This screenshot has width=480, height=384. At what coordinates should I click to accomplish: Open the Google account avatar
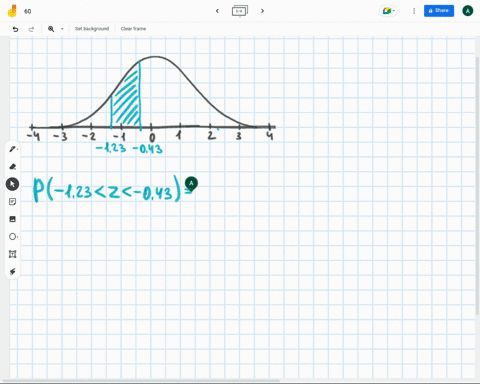(x=468, y=11)
